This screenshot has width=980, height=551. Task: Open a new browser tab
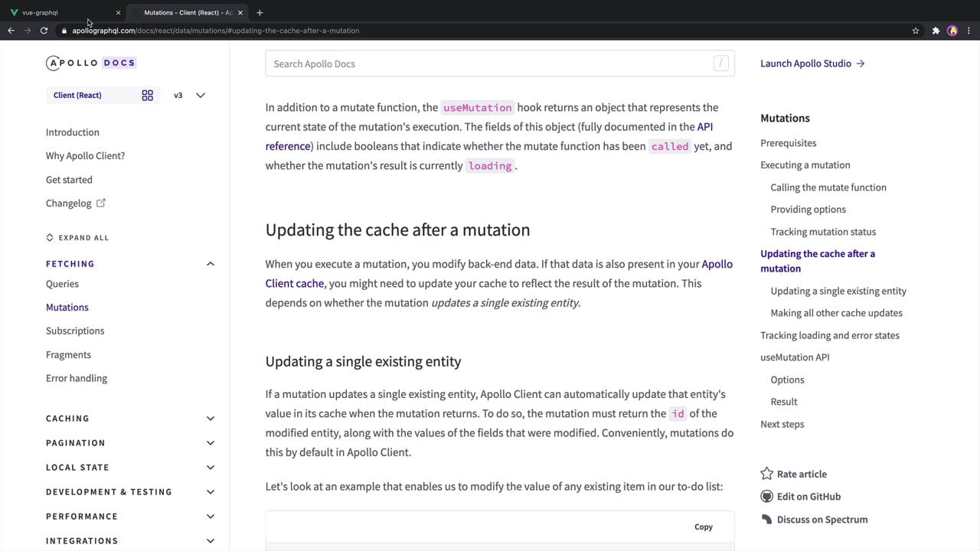click(x=260, y=12)
